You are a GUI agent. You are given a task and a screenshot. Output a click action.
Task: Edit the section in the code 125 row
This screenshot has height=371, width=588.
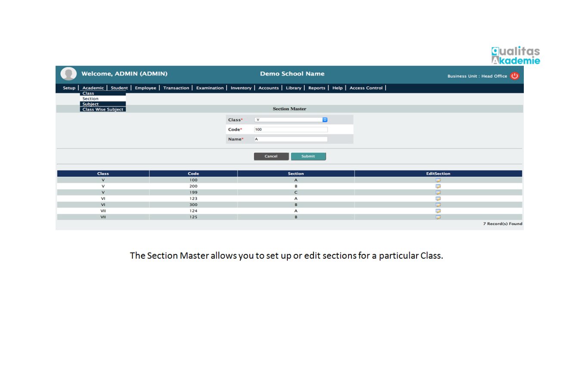pyautogui.click(x=438, y=217)
